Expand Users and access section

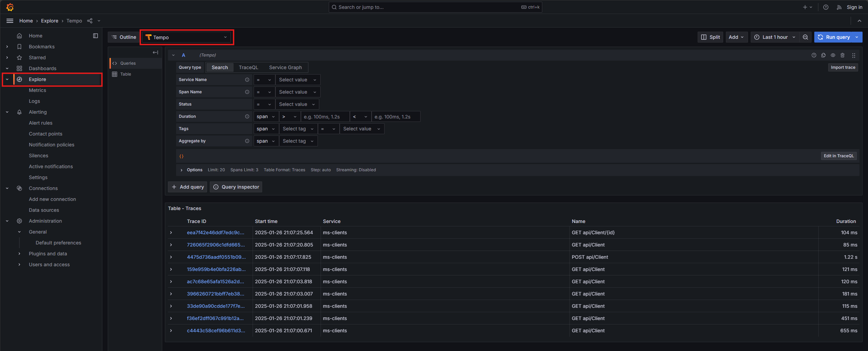point(19,265)
